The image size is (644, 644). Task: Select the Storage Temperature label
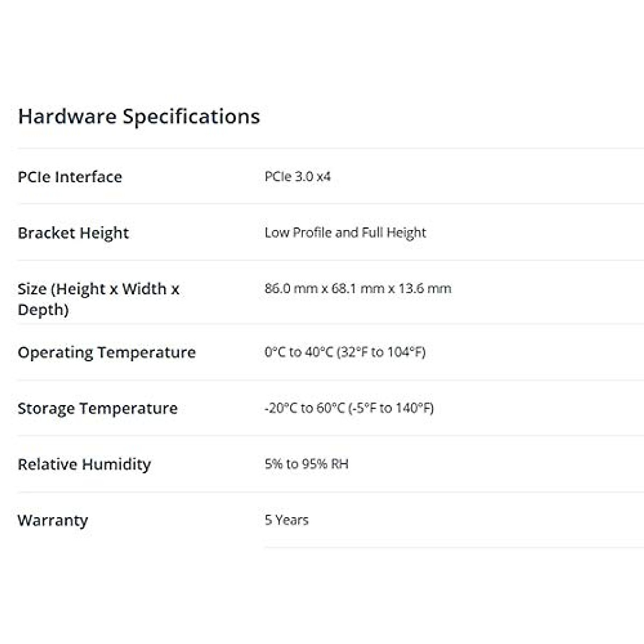97,408
